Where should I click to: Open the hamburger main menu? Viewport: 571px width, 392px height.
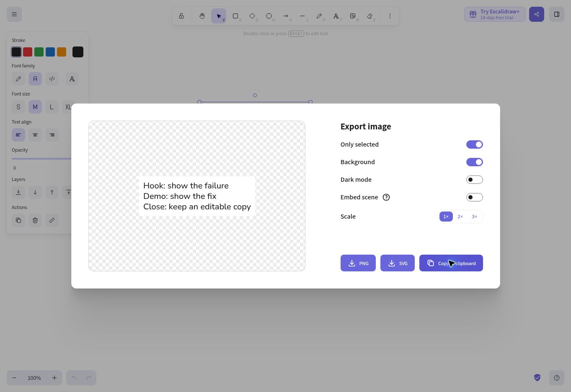[14, 14]
